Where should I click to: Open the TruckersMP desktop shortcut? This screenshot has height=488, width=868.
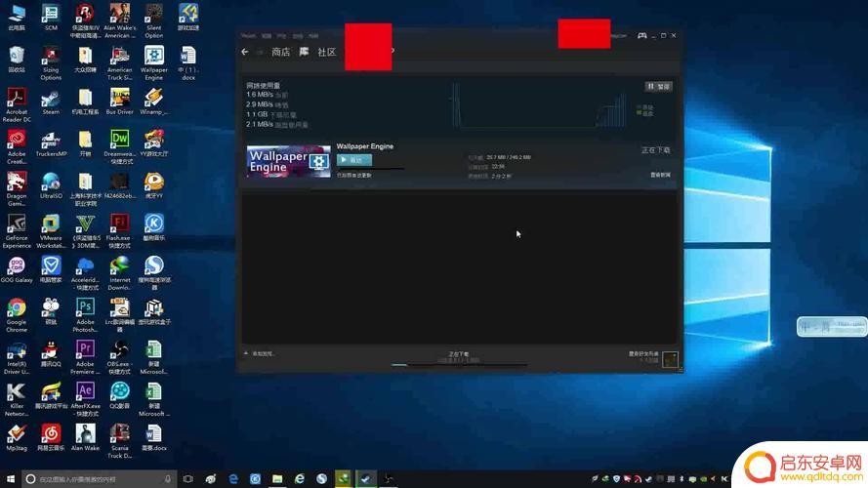[51, 143]
